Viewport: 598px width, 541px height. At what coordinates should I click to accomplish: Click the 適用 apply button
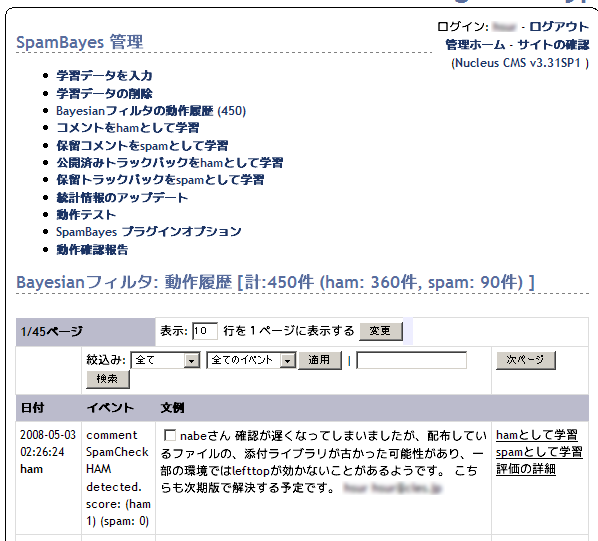(x=320, y=360)
